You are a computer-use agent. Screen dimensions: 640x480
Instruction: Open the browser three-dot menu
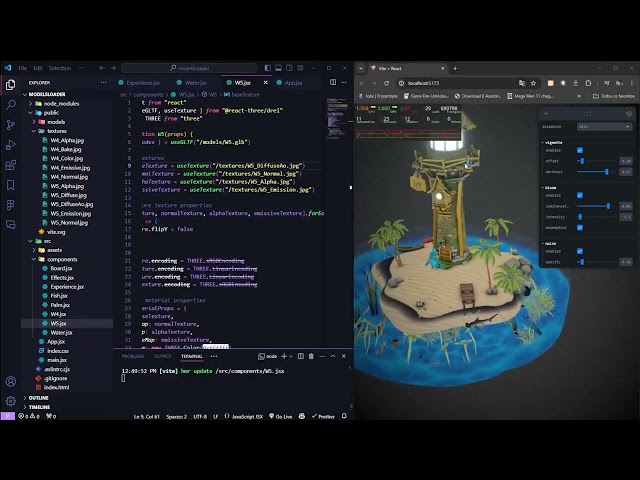(632, 83)
